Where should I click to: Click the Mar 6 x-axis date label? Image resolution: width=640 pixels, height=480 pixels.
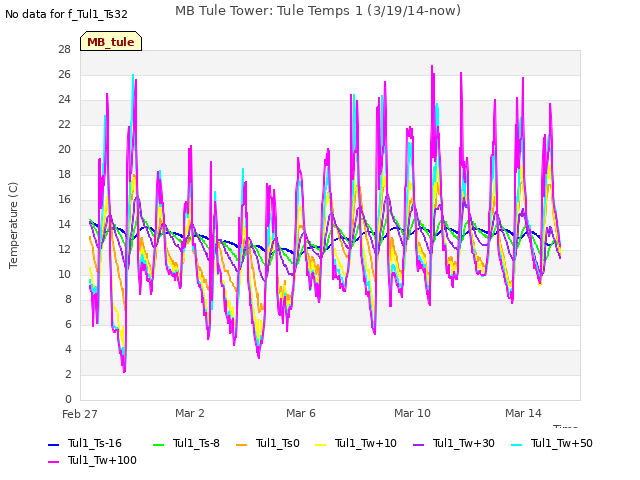301,413
